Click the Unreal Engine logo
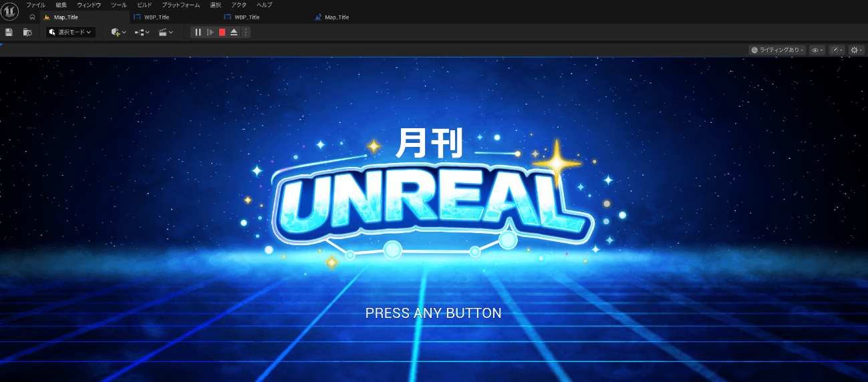This screenshot has height=382, width=868. click(x=9, y=11)
